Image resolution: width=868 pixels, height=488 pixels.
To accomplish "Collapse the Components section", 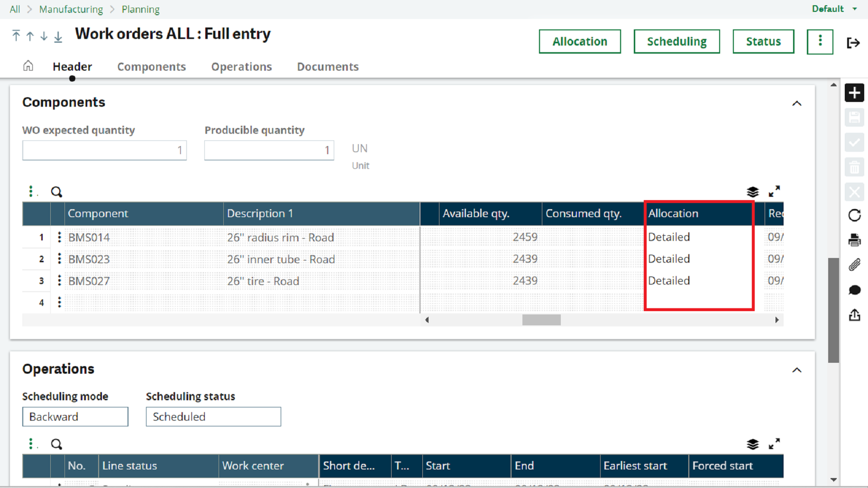I will point(797,103).
